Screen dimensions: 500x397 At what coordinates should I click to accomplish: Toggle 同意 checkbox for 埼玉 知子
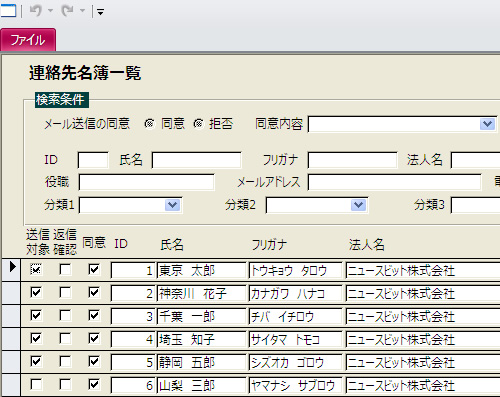pyautogui.click(x=94, y=339)
